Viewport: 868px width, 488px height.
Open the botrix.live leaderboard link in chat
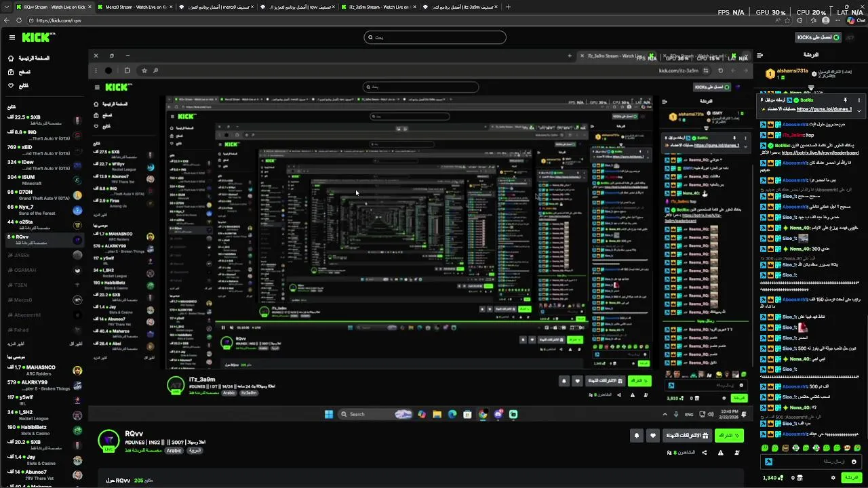click(820, 153)
